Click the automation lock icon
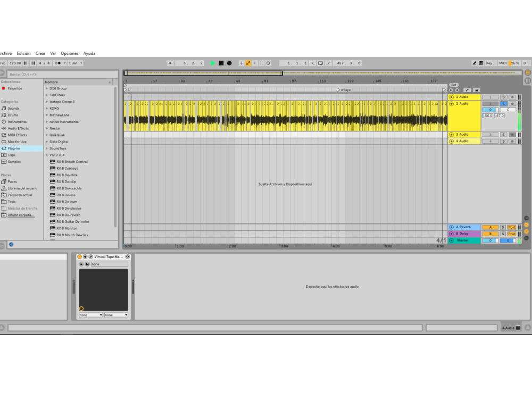Viewport: 532px width, 399px height. (x=476, y=90)
